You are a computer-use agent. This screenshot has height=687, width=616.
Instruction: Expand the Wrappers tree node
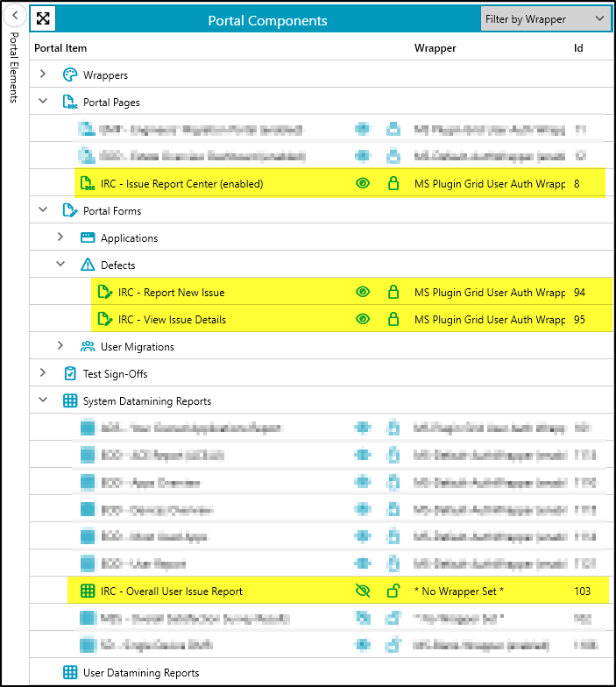42,74
